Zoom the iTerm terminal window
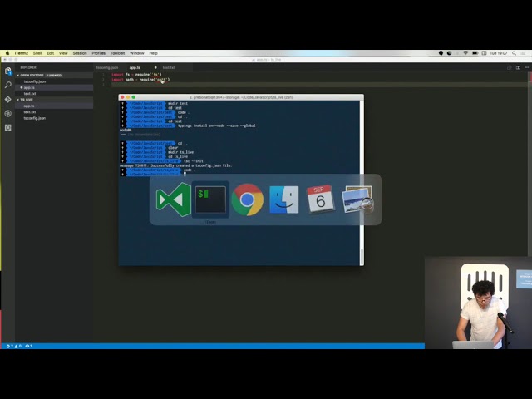Viewport: 532px width, 399px height. click(133, 97)
